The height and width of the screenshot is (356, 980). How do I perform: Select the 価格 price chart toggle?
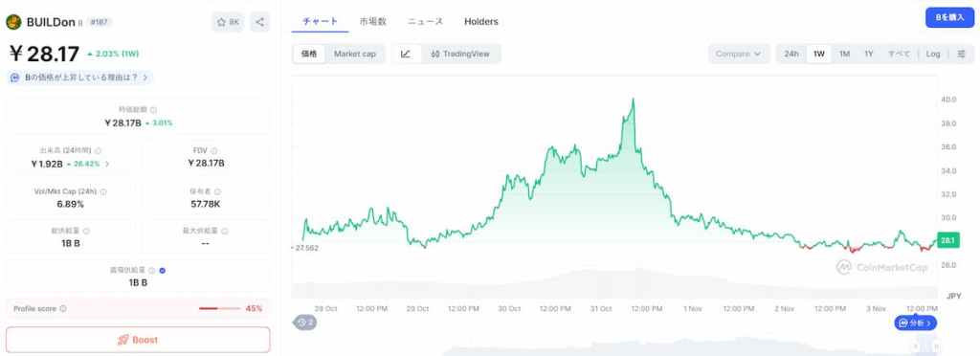tap(309, 54)
